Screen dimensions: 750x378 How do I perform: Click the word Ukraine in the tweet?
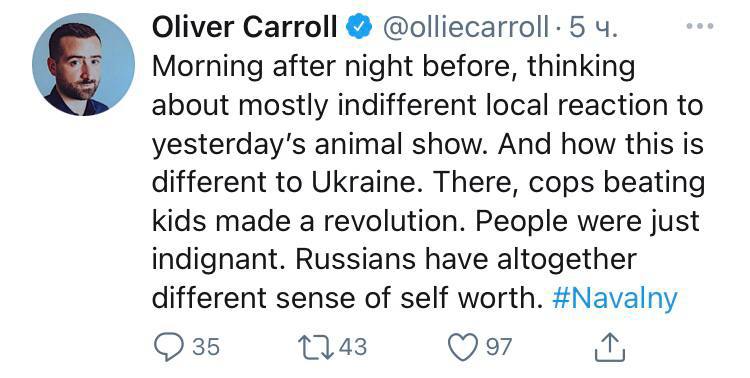click(x=364, y=182)
